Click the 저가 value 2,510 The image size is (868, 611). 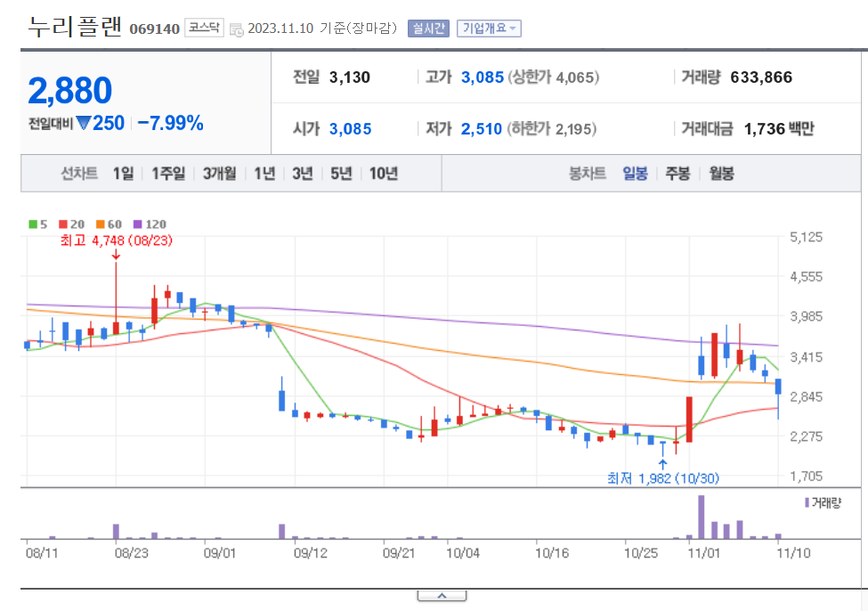(x=481, y=128)
